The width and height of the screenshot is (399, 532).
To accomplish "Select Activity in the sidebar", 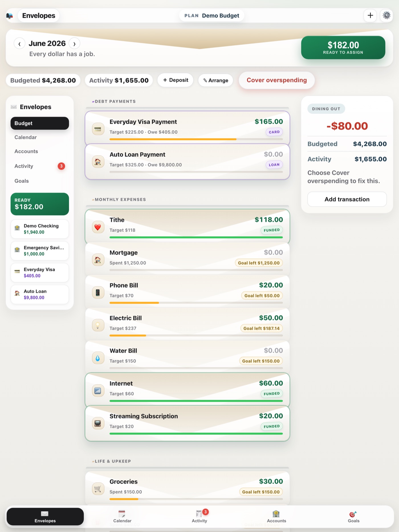I will [40, 166].
